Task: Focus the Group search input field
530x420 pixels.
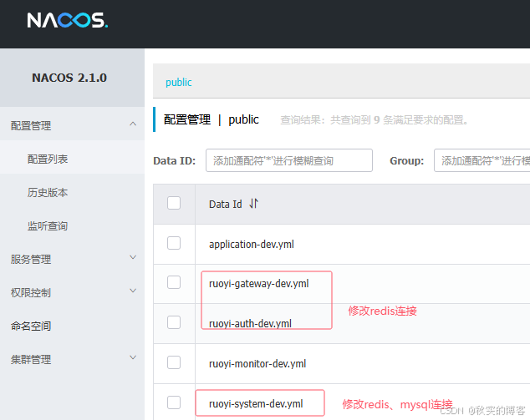Action: coord(482,160)
